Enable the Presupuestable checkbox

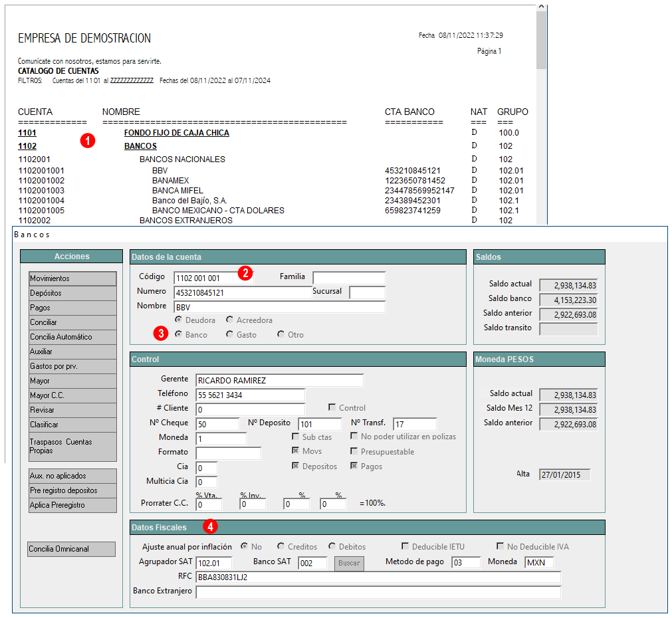click(x=354, y=451)
